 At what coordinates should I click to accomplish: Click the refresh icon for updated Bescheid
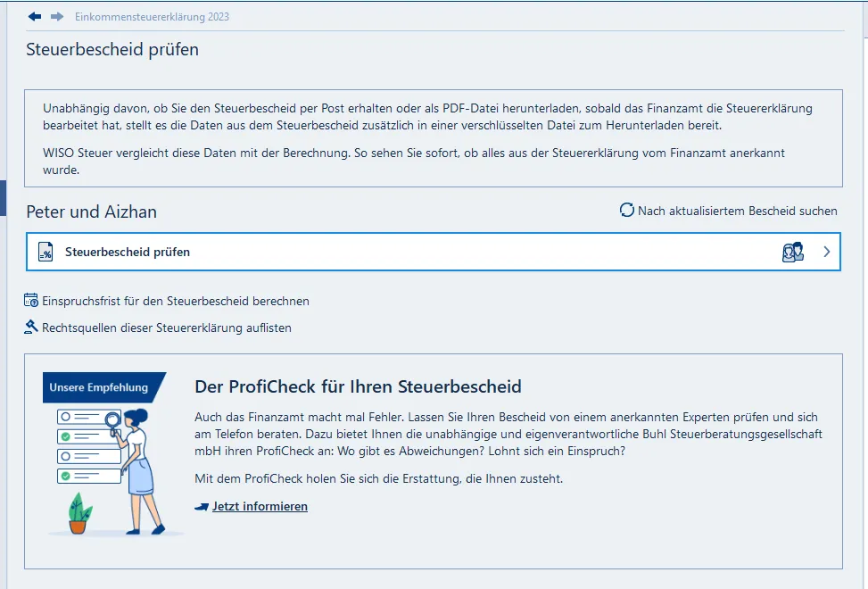(627, 211)
